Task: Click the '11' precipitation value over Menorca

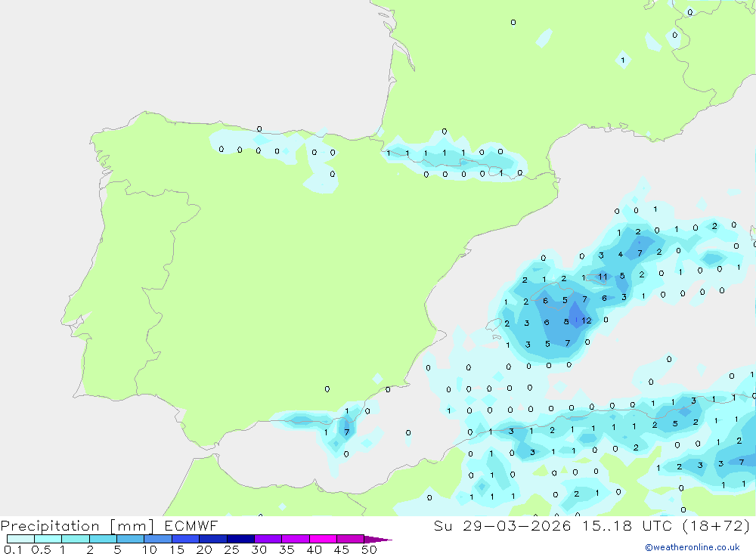Action: [x=603, y=277]
